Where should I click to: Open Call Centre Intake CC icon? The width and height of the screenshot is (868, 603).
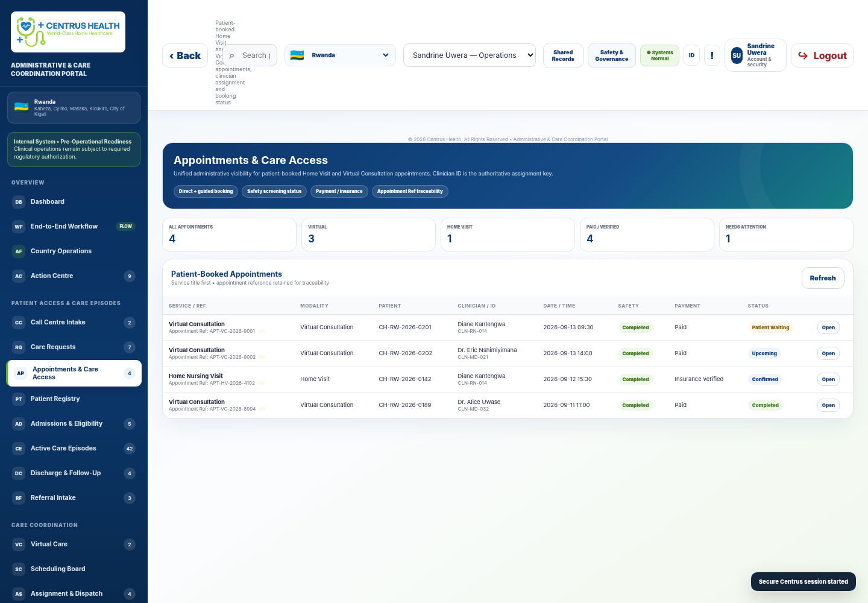(x=19, y=323)
